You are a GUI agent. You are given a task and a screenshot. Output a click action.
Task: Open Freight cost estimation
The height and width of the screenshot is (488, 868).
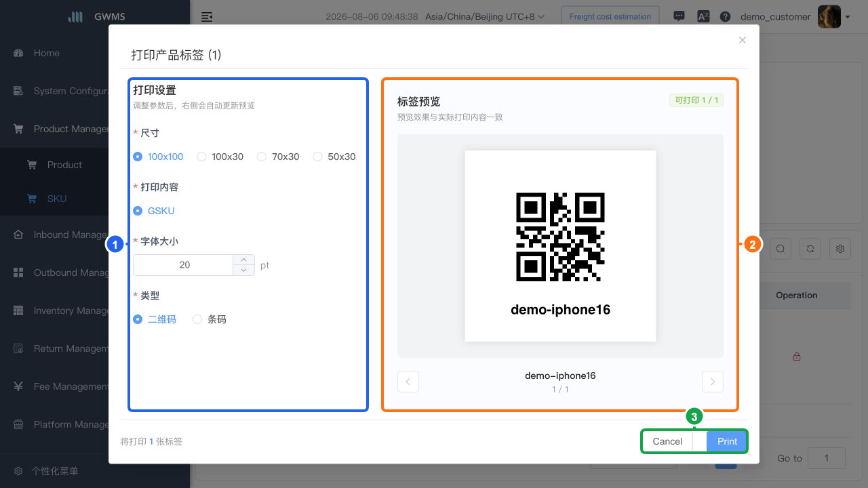coord(610,17)
